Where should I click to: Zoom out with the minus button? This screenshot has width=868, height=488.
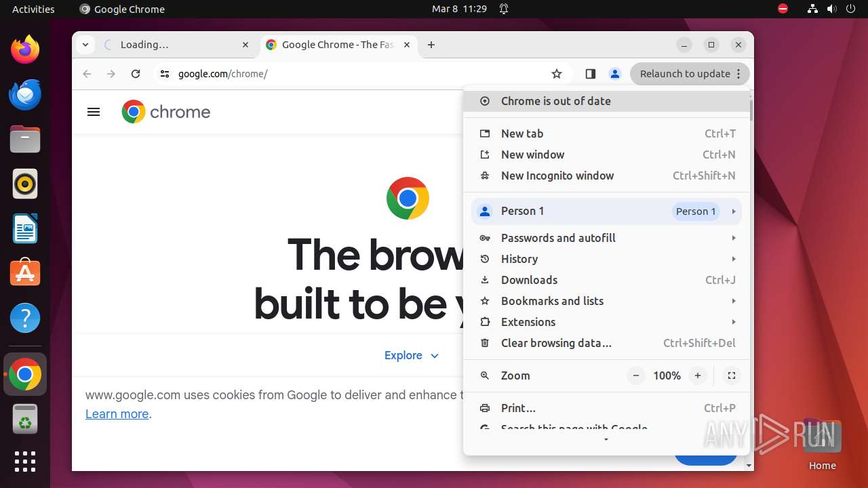[x=635, y=375]
